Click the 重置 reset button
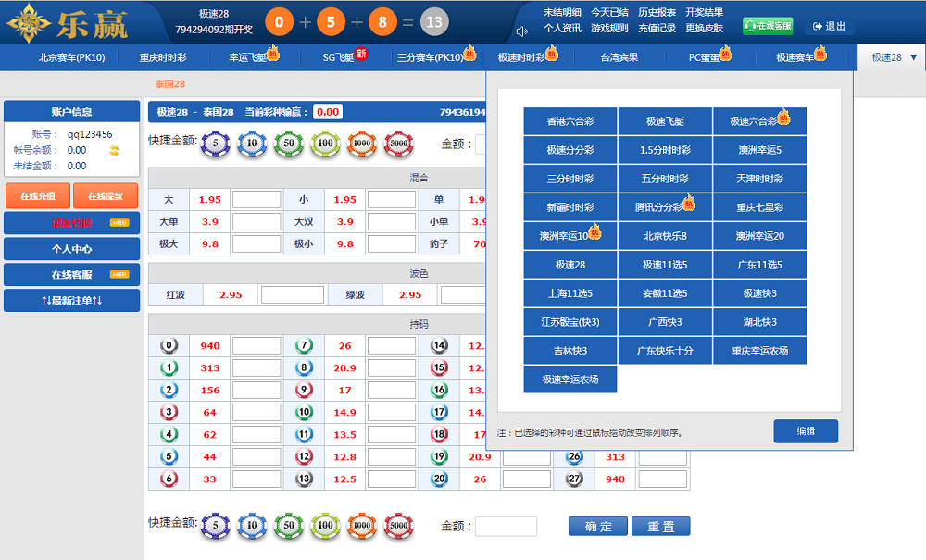 pos(660,526)
